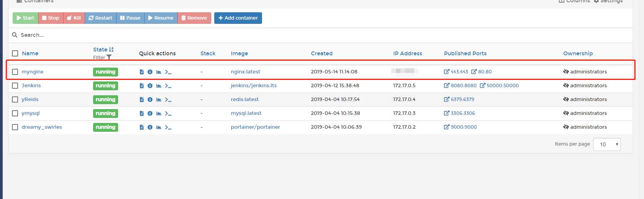
Task: Click the Restart button
Action: point(100,18)
